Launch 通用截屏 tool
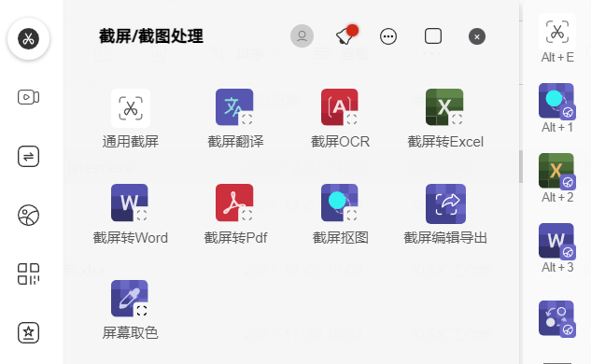This screenshot has width=591, height=364. [x=131, y=108]
